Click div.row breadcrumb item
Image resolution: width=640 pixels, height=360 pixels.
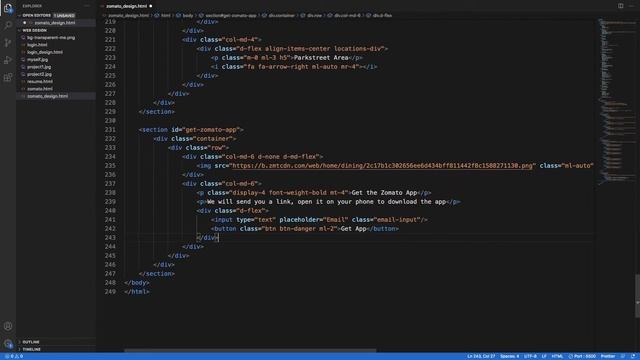point(314,16)
